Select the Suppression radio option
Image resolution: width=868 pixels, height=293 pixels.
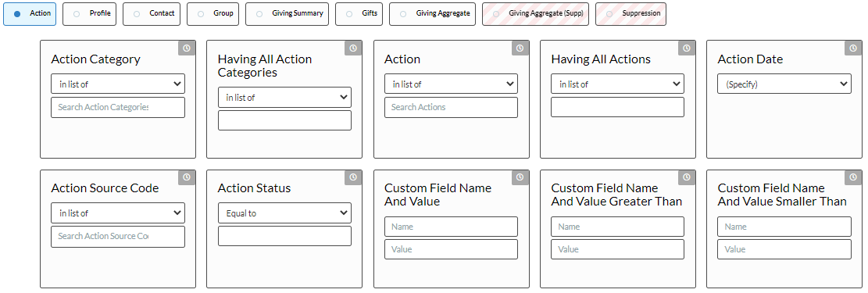(630, 14)
